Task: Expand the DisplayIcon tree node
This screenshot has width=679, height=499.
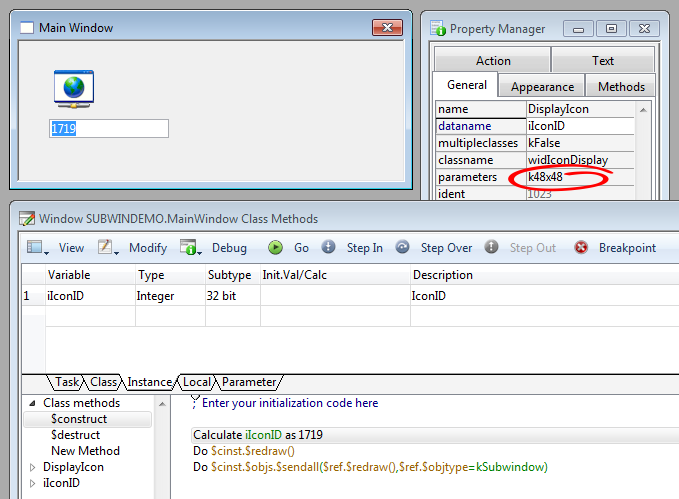Action: coord(31,467)
